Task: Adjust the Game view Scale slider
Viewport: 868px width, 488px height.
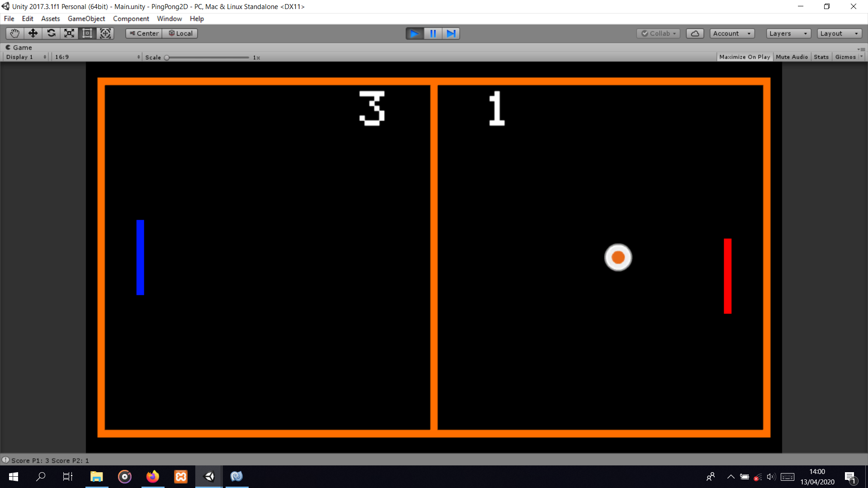Action: click(166, 57)
